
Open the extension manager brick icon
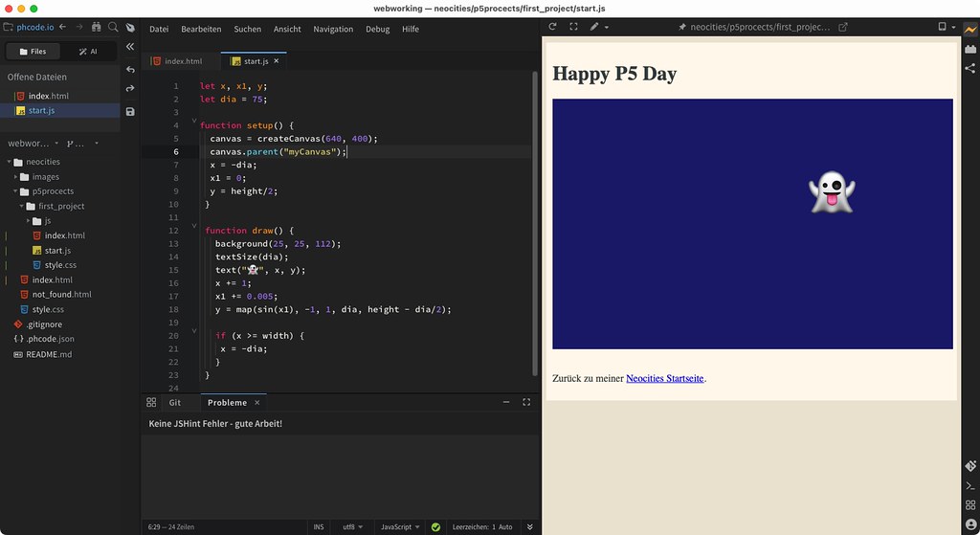pos(970,49)
